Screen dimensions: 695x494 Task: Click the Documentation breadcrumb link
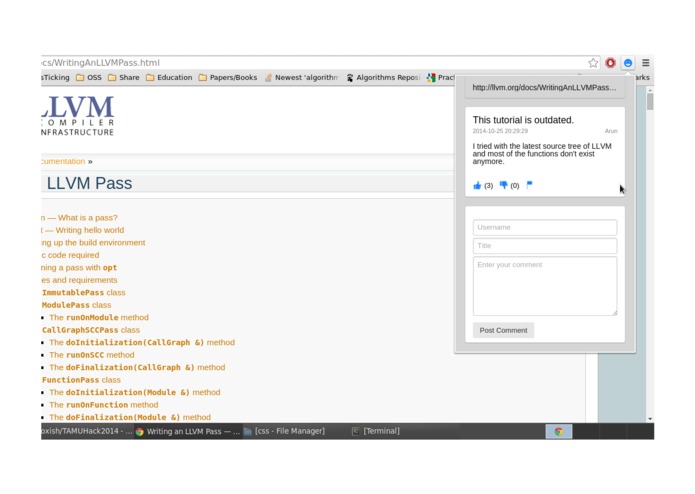point(63,161)
